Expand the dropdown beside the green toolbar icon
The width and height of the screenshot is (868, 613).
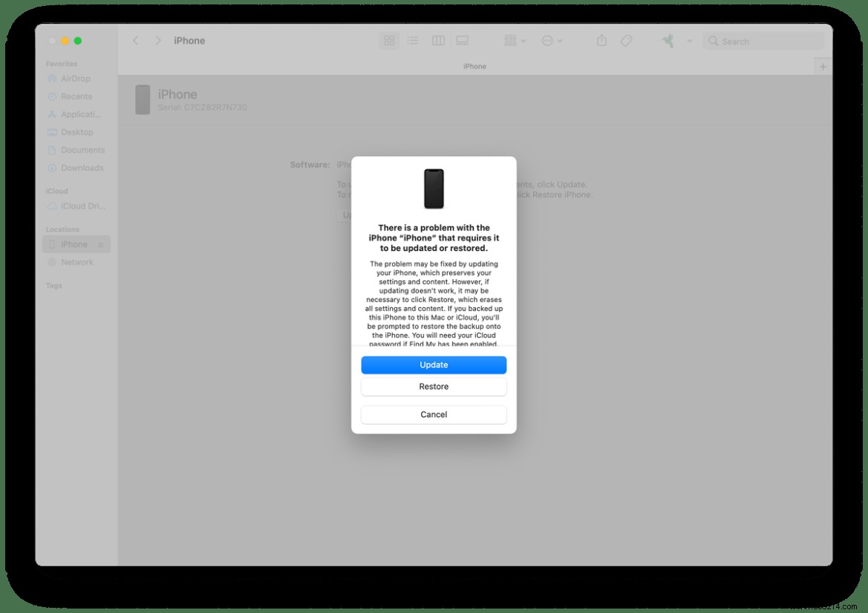pos(689,41)
